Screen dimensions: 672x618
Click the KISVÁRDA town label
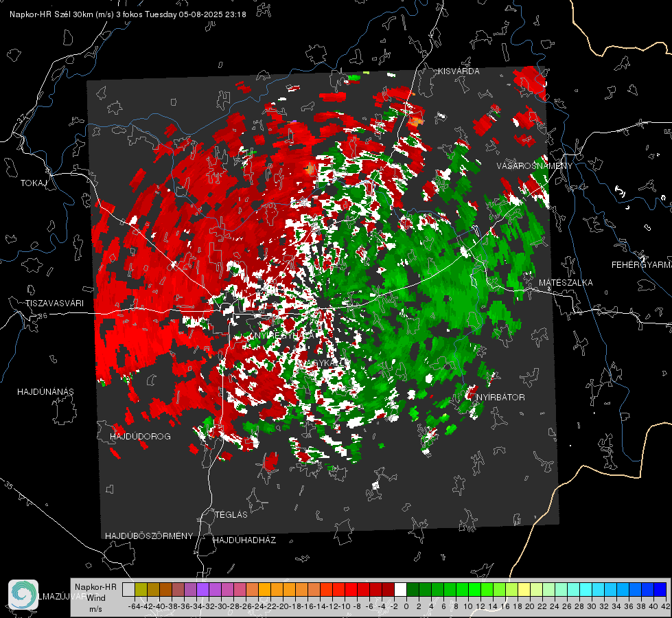click(x=459, y=71)
